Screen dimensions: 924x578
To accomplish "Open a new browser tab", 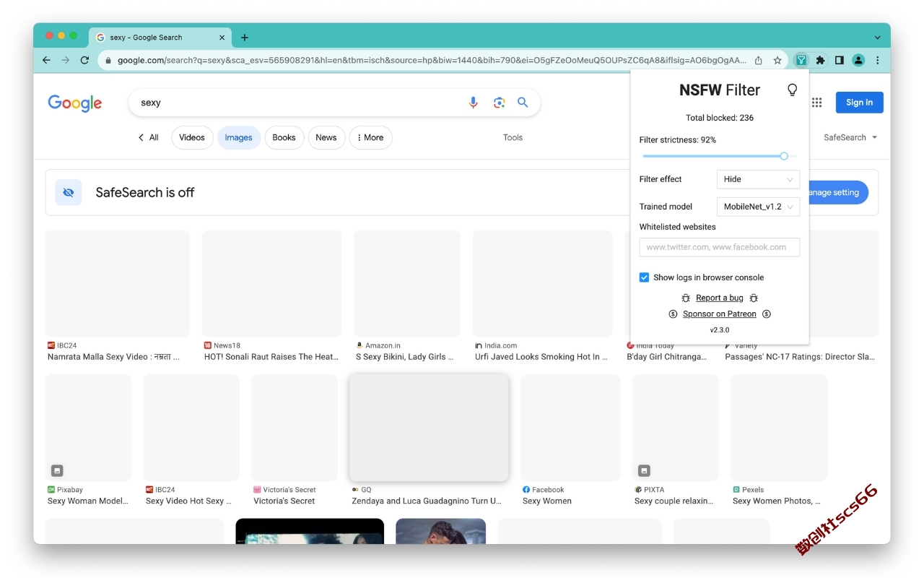I will tap(245, 38).
